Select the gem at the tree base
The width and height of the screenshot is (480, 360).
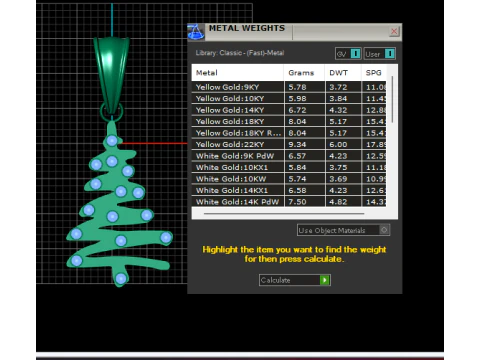coord(121,278)
